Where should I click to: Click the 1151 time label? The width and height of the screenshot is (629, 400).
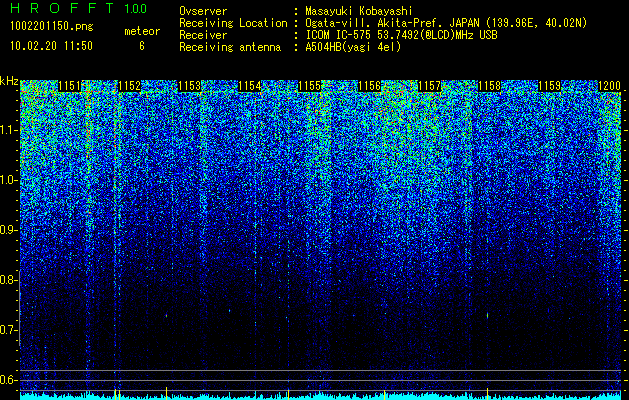pyautogui.click(x=69, y=86)
